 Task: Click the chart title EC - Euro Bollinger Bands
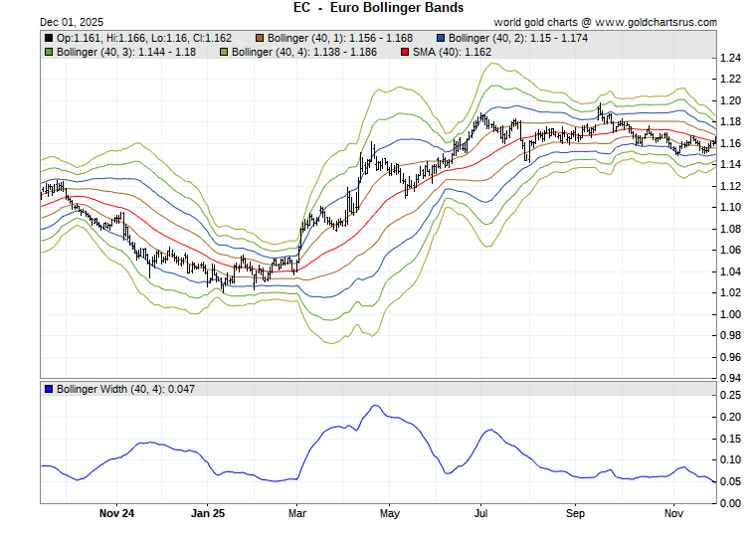[378, 8]
